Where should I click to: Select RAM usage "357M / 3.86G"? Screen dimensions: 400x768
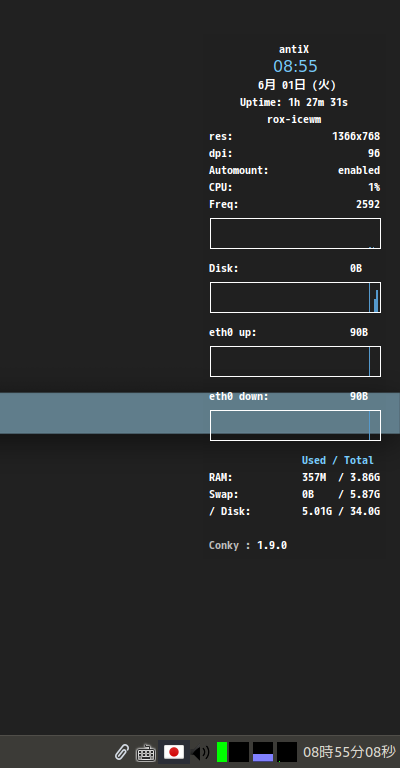(341, 477)
